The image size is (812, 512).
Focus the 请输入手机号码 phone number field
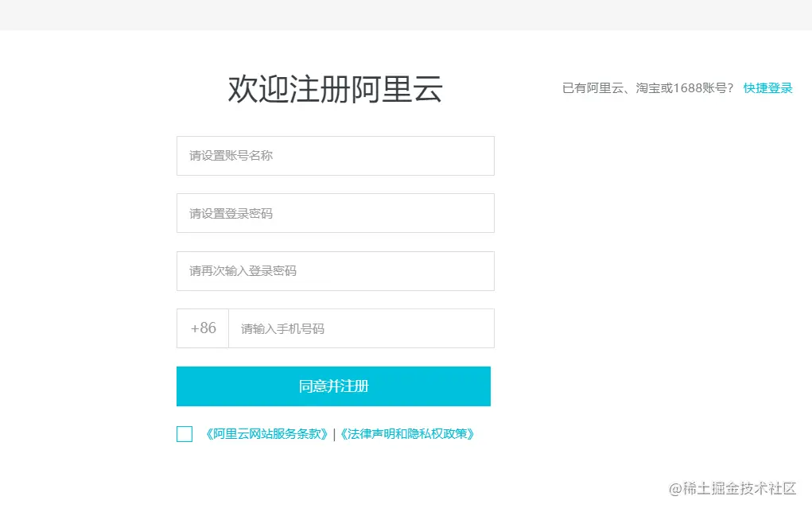coord(361,328)
